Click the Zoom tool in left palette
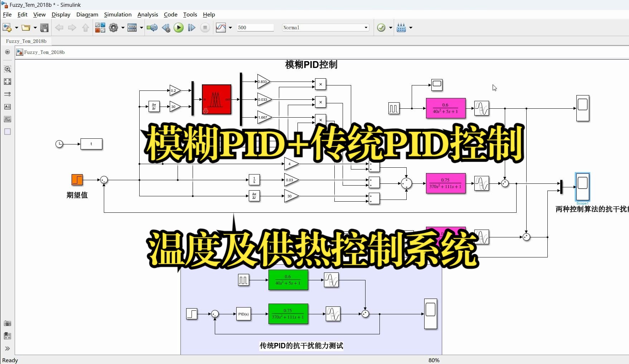 pyautogui.click(x=8, y=69)
